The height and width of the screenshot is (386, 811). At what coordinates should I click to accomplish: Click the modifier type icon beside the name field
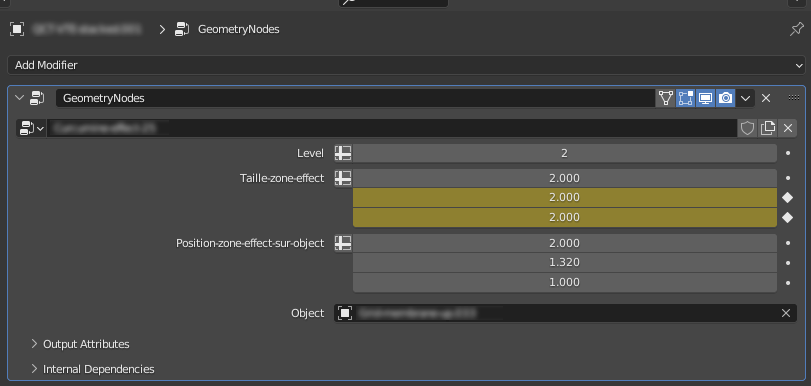click(x=38, y=98)
